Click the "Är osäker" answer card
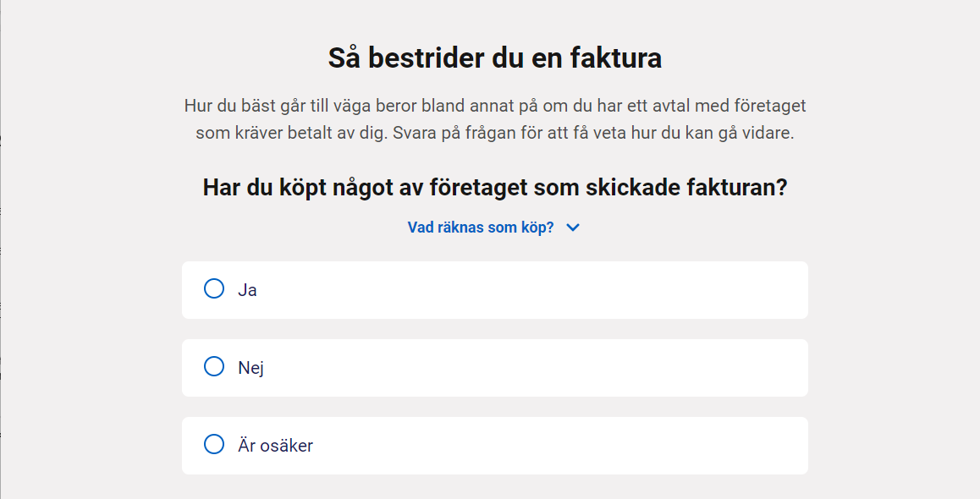 (493, 446)
